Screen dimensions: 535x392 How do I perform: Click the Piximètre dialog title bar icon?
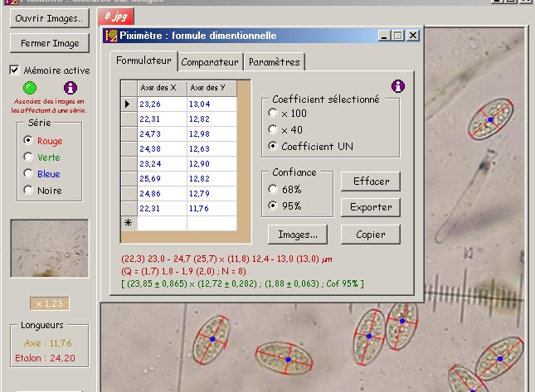click(111, 36)
